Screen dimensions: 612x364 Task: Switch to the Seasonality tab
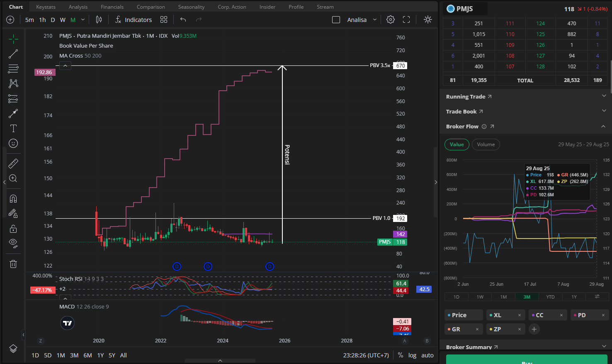point(191,7)
